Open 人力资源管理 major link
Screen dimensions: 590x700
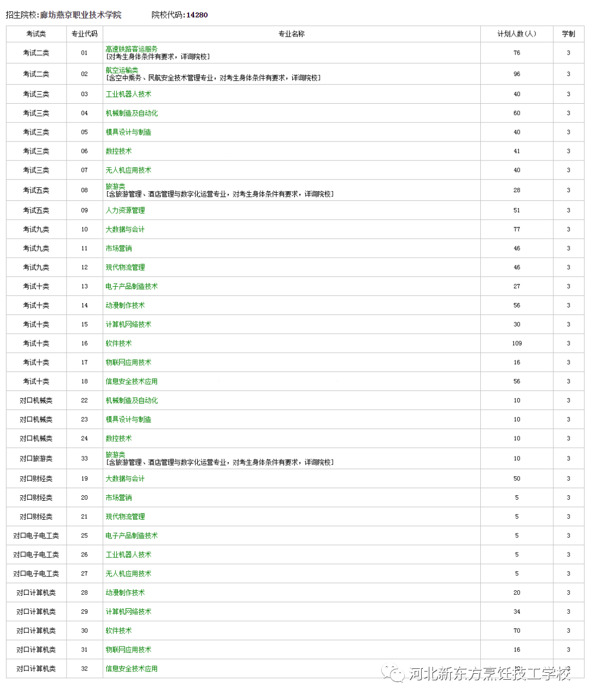[125, 210]
